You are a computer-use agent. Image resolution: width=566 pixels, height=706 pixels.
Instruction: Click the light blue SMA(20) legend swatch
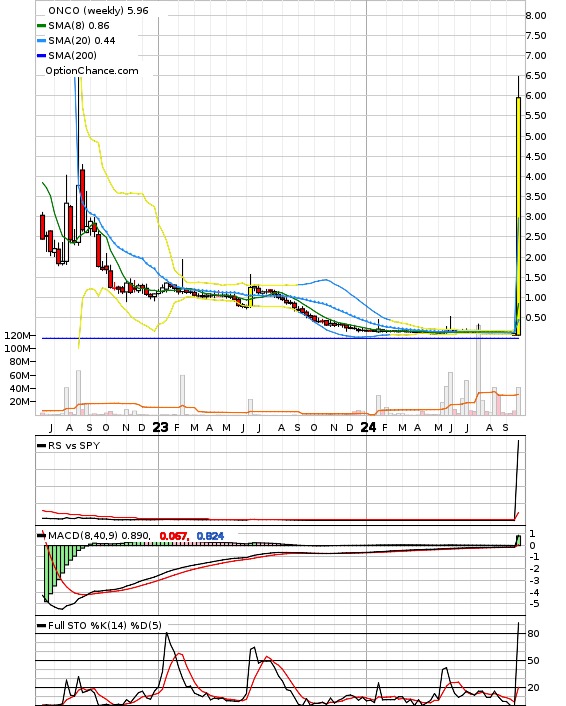pos(41,41)
